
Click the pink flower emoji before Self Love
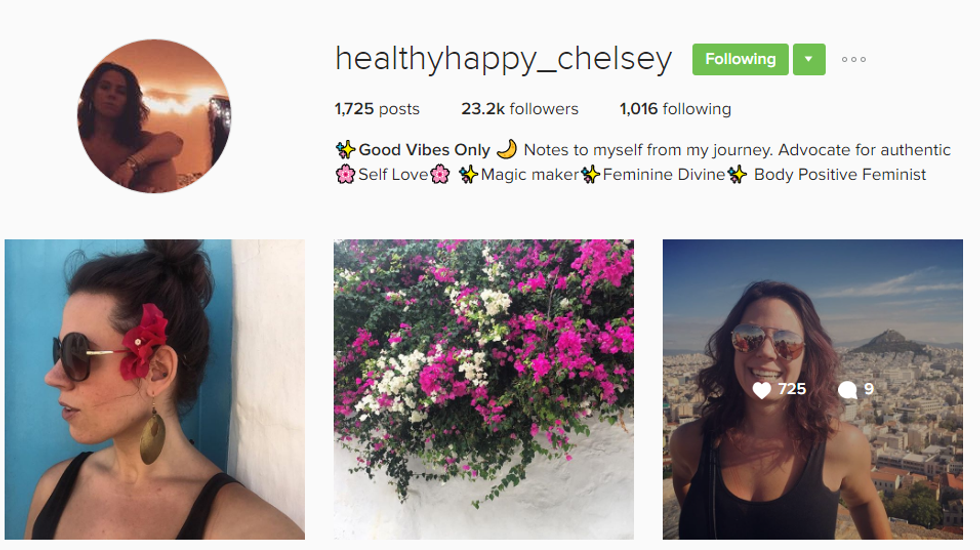(x=345, y=174)
